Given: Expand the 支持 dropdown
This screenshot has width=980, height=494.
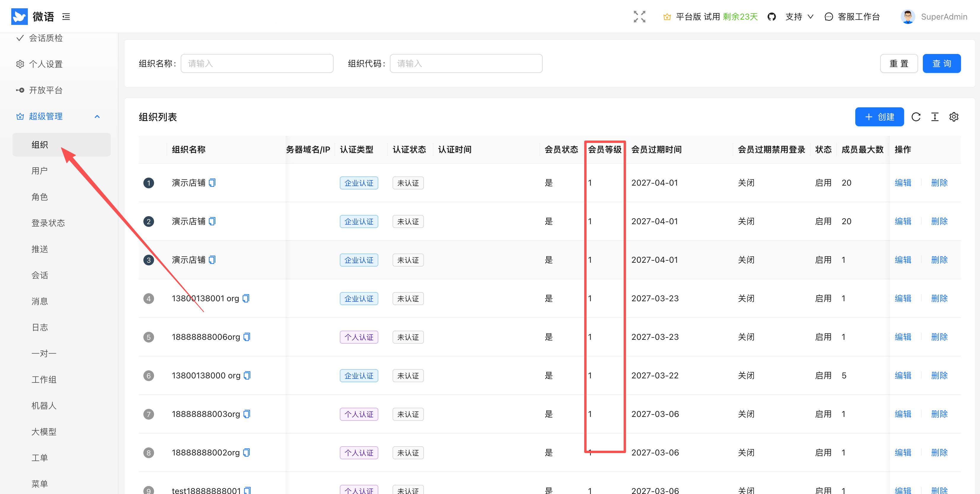Looking at the screenshot, I should (x=799, y=17).
